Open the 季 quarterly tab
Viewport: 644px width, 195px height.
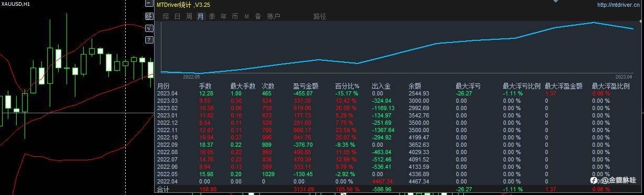(212, 16)
